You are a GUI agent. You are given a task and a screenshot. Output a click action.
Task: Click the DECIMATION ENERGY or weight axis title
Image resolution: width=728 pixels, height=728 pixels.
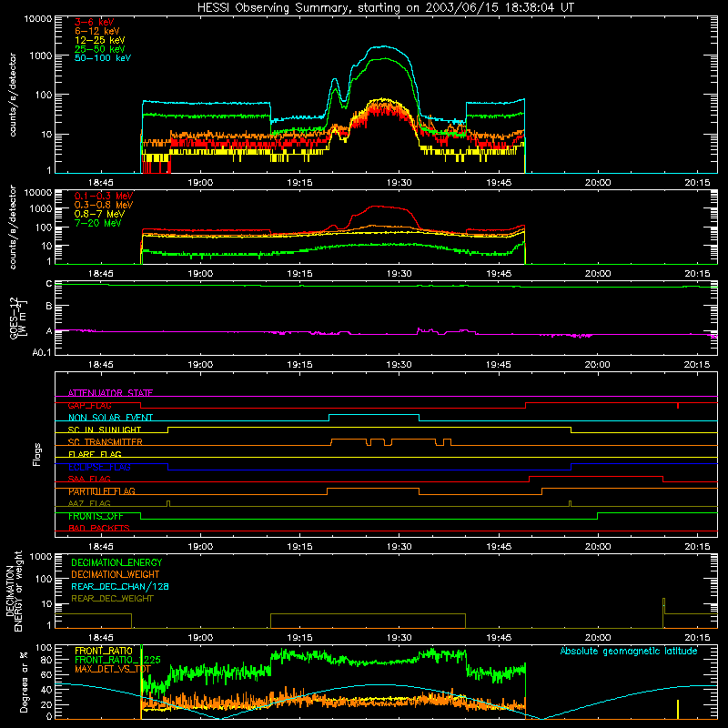click(x=14, y=591)
